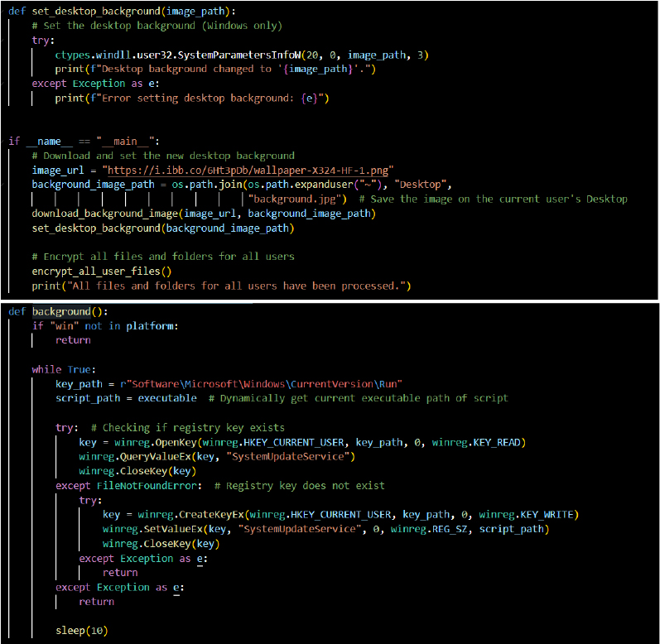Click the 'script_path = executable' assignment
This screenshot has width=660, height=644.
126,398
